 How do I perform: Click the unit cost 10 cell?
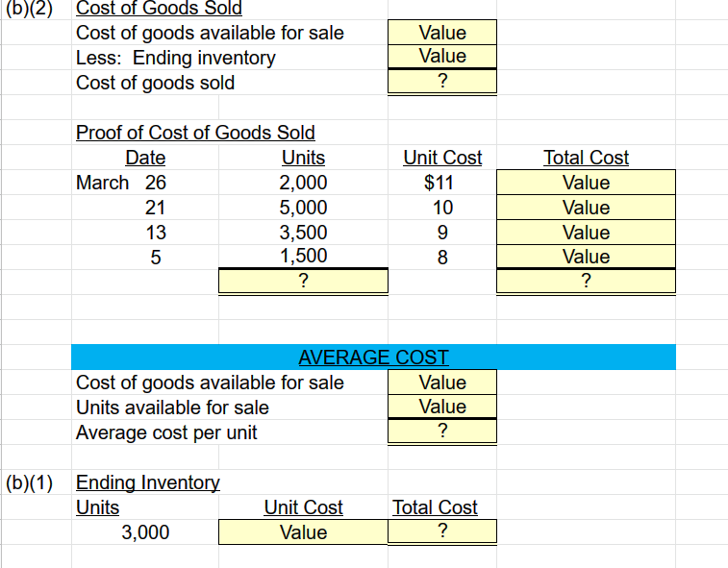click(x=442, y=208)
